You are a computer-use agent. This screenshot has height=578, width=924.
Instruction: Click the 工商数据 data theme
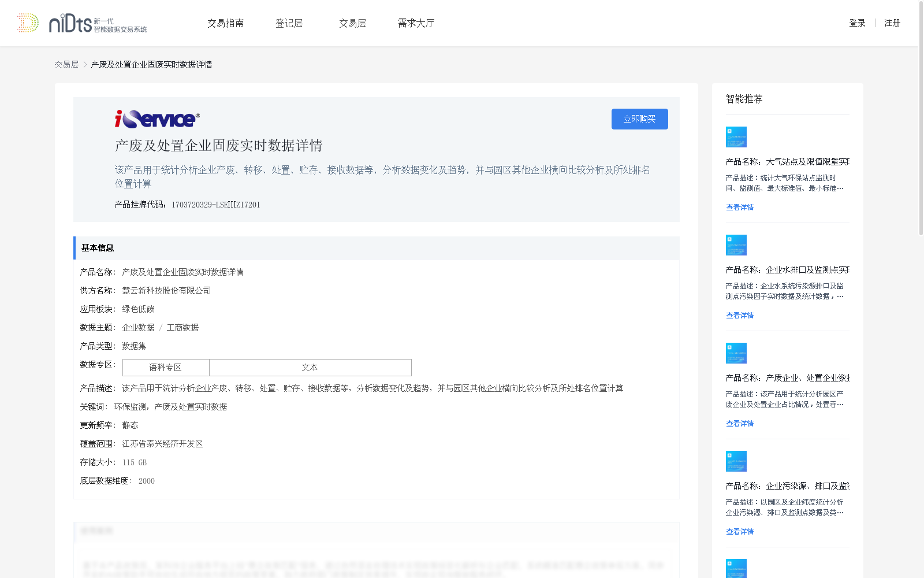[x=182, y=328]
